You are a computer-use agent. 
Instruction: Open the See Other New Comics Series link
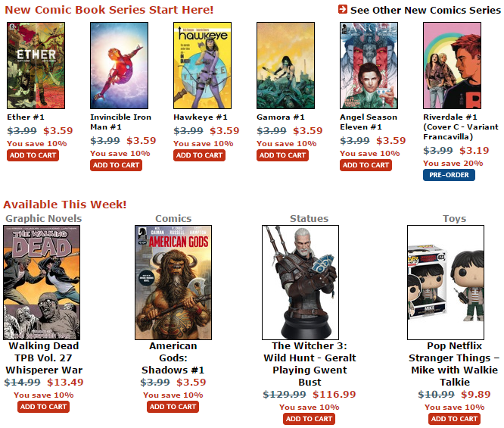tap(425, 10)
